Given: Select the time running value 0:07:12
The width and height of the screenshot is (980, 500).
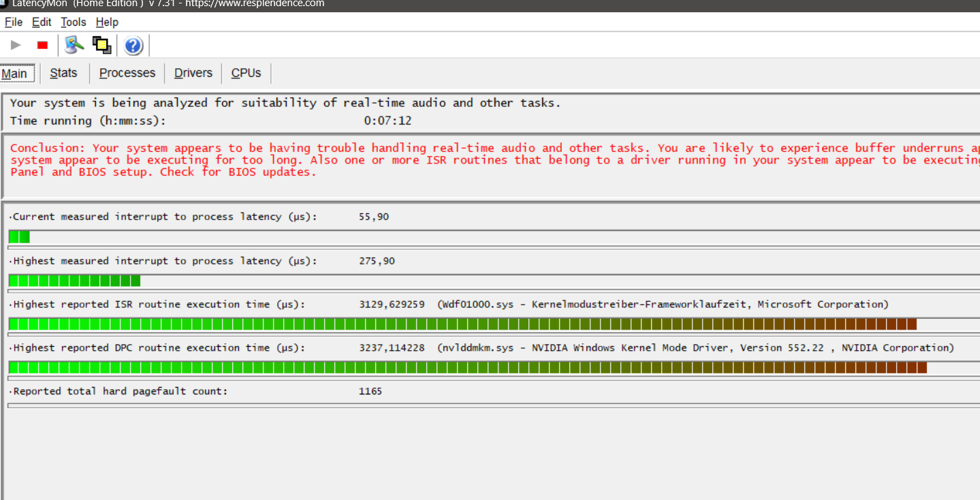Looking at the screenshot, I should tap(388, 121).
